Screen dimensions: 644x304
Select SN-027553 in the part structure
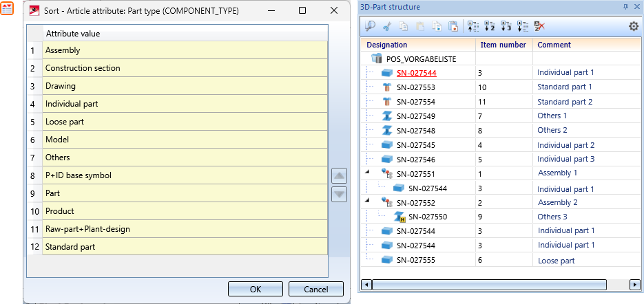point(415,87)
